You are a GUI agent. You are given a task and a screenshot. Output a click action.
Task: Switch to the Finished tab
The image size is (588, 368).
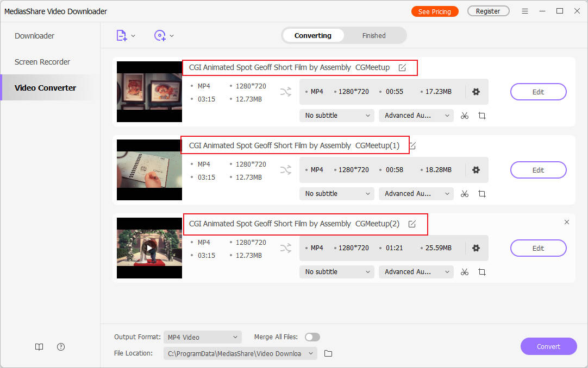tap(374, 36)
